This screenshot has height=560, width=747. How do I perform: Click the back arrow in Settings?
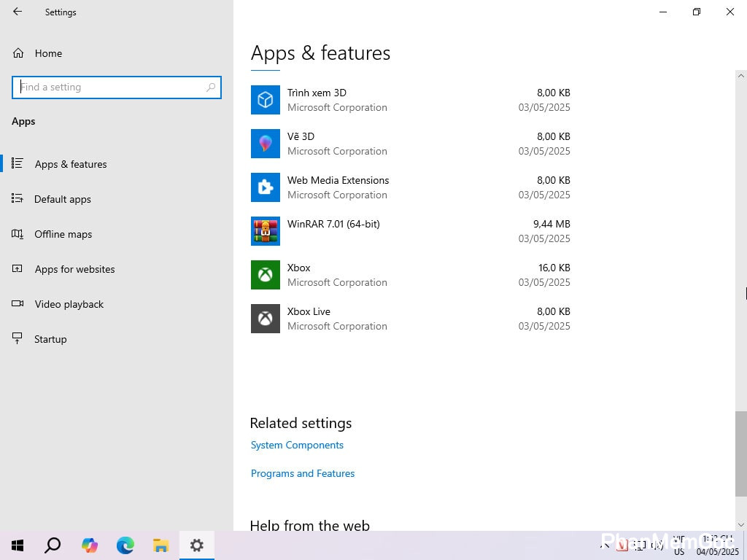point(18,12)
